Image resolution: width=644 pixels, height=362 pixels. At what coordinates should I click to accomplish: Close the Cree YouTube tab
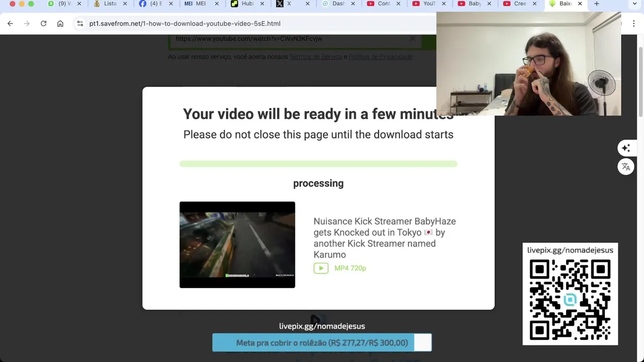(x=534, y=4)
